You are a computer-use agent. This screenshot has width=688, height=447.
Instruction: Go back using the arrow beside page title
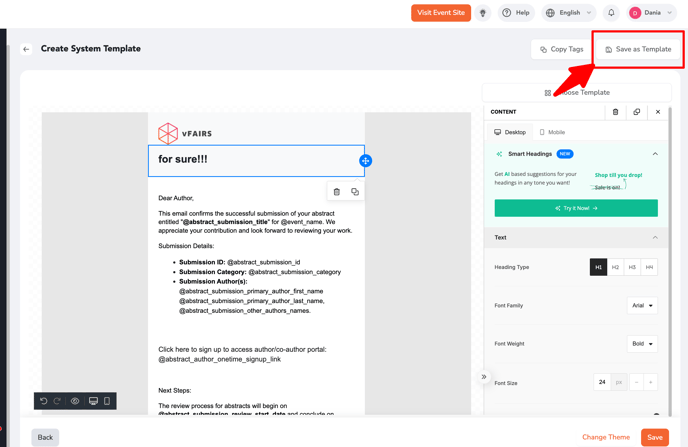pyautogui.click(x=26, y=49)
